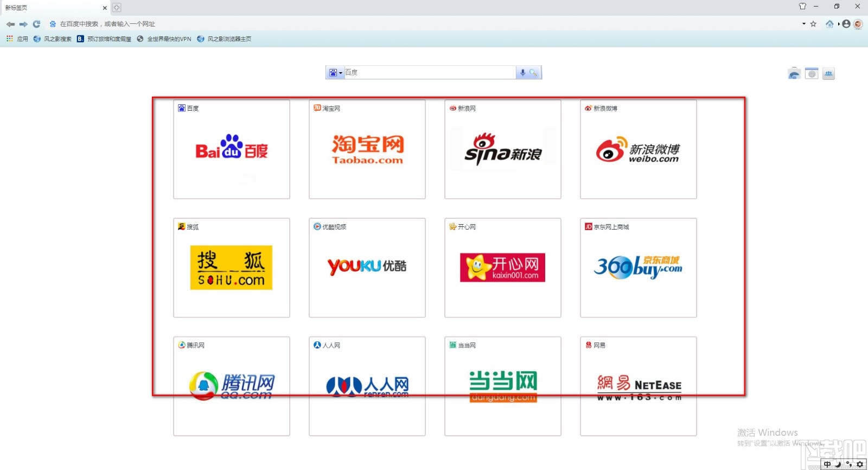
Task: Open the search engine selector dropdown
Action: pos(335,73)
